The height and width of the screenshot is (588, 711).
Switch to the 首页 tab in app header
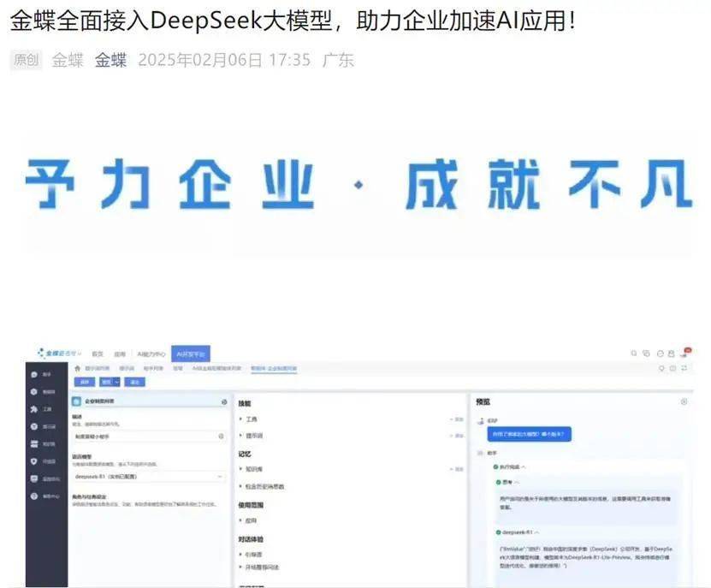click(x=98, y=353)
